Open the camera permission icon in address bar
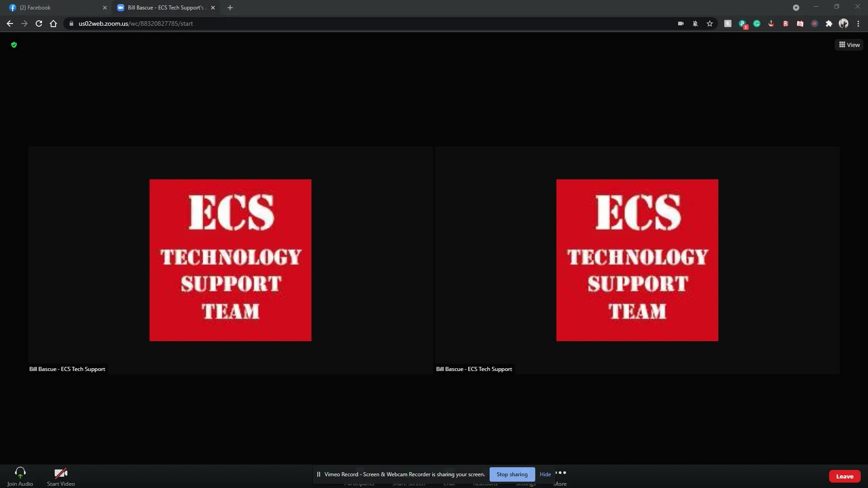The height and width of the screenshot is (488, 868). pyautogui.click(x=680, y=23)
